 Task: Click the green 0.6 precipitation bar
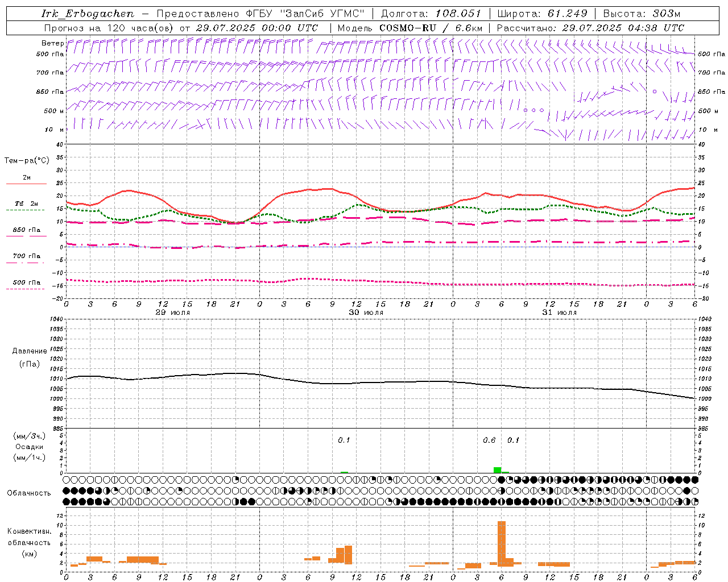click(498, 470)
